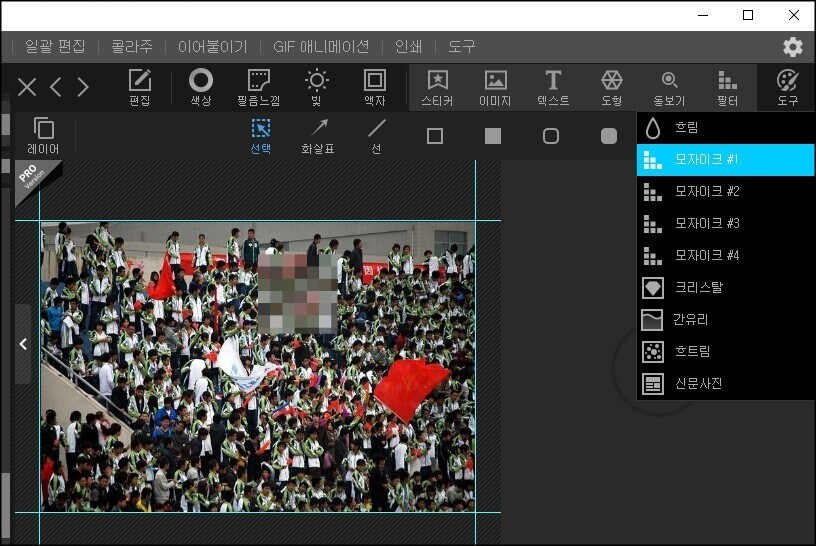Open the 필터 filter tool
The width and height of the screenshot is (816, 546).
tap(728, 87)
